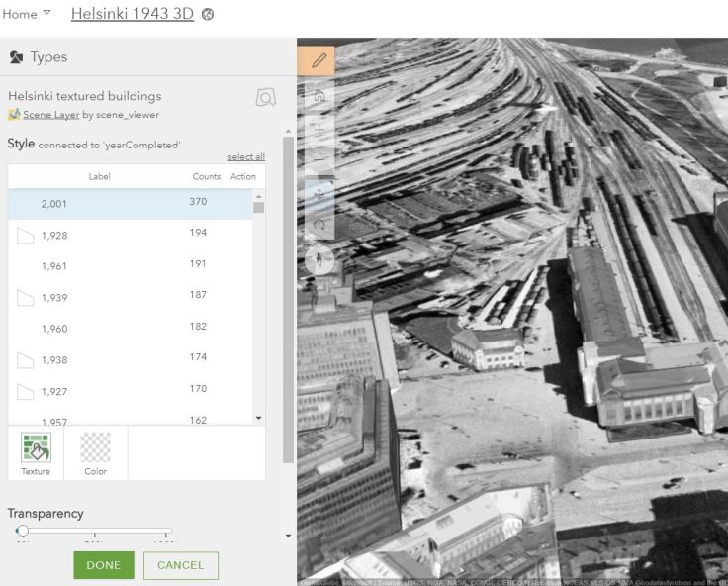Screen dimensions: 728x586
Task: Click the home initial view icon
Action: [x=318, y=96]
